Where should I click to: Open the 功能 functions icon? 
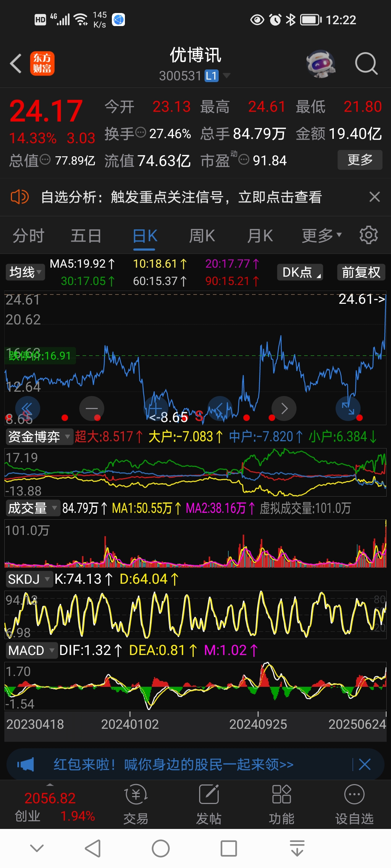point(282,805)
